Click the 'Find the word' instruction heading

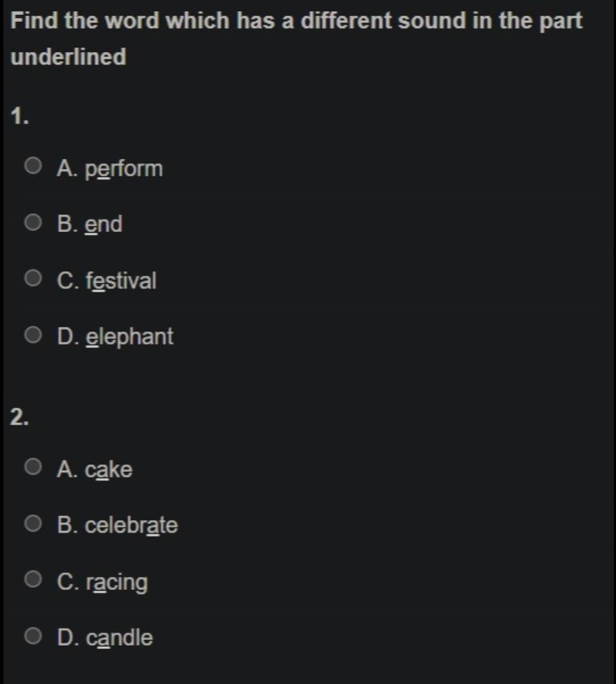[297, 39]
